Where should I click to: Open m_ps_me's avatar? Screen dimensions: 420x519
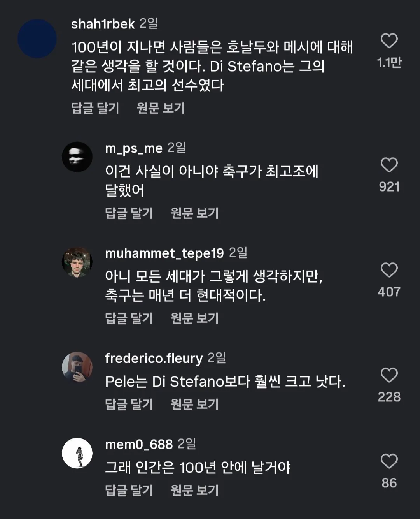tap(77, 157)
